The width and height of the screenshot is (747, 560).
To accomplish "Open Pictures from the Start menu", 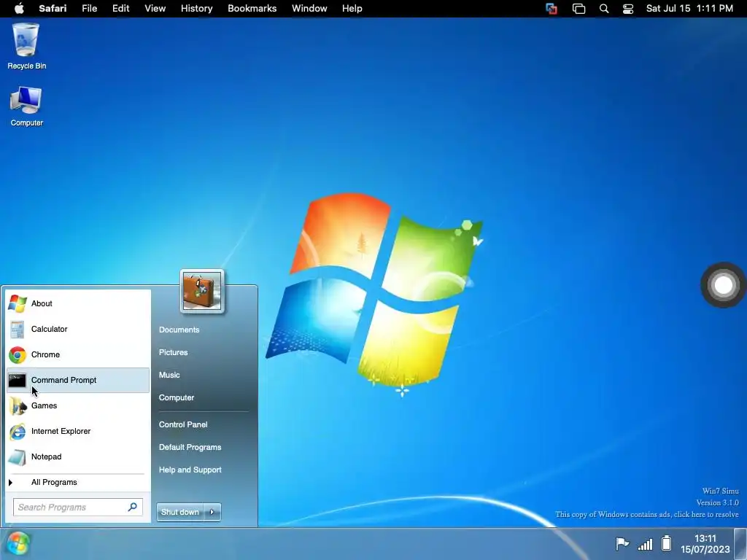I will click(x=174, y=352).
